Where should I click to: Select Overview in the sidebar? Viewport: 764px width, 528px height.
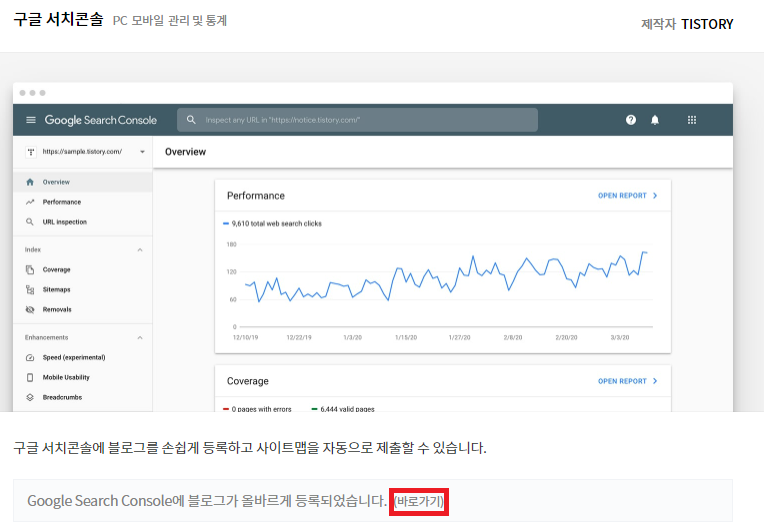pos(83,182)
